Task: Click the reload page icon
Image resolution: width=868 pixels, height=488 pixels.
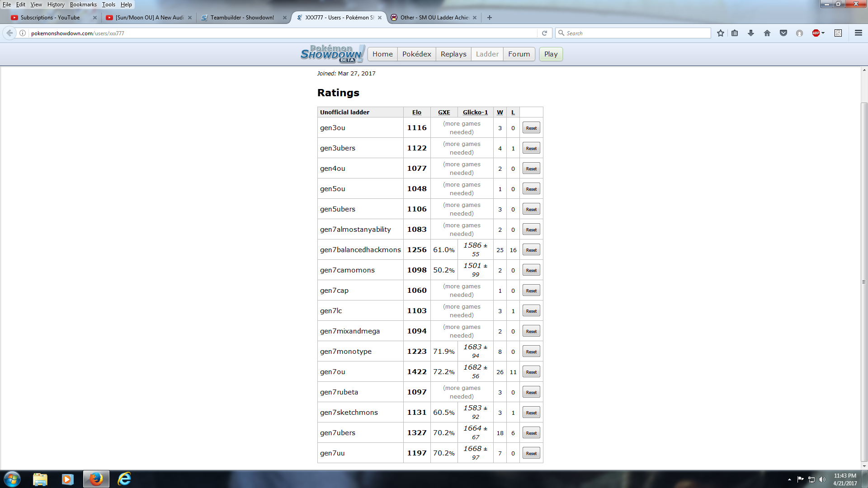Action: pyautogui.click(x=544, y=33)
